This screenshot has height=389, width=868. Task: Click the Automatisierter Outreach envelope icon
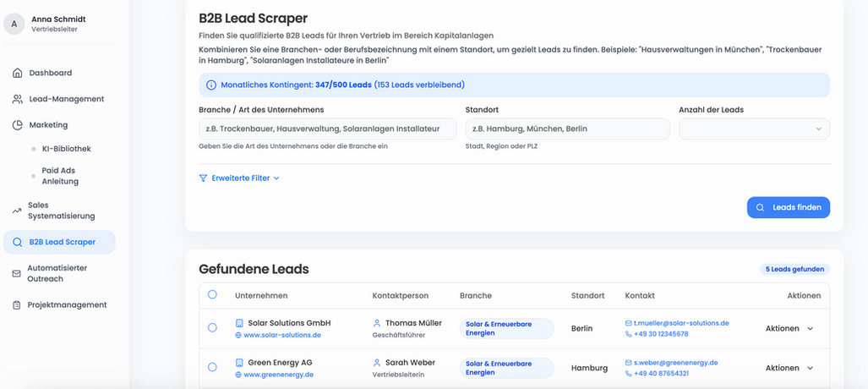(x=18, y=273)
